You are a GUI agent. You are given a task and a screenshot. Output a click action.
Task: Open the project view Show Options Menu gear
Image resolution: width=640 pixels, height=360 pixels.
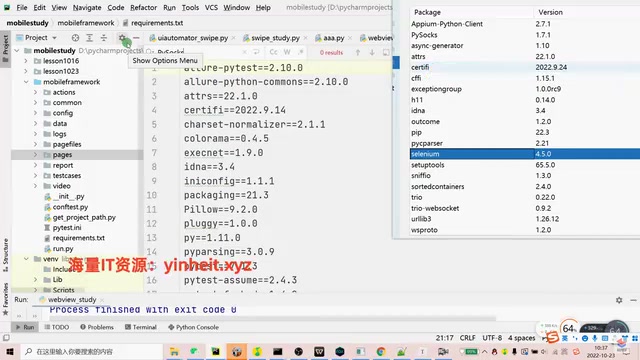pos(122,38)
